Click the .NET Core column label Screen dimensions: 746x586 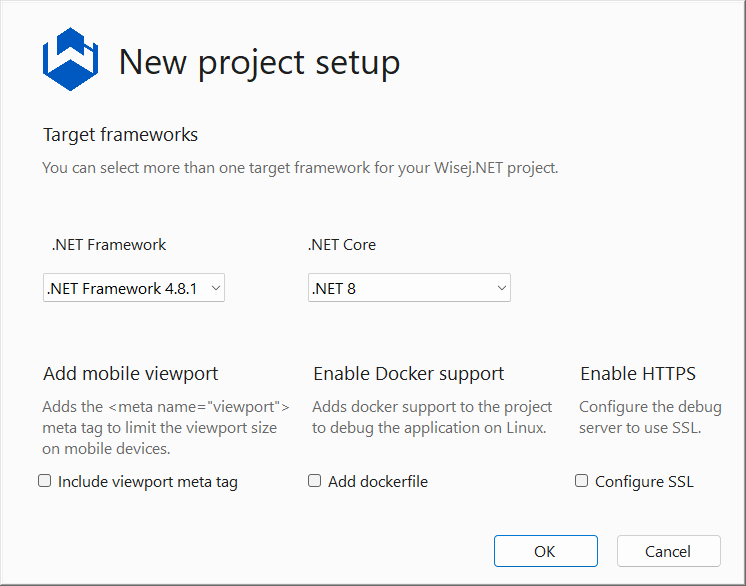point(342,245)
